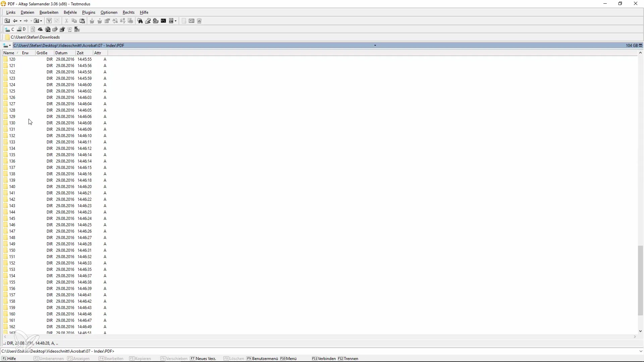Viewport: 644px width, 362px height.
Task: Click the scrollbar up arrow
Action: click(640, 53)
